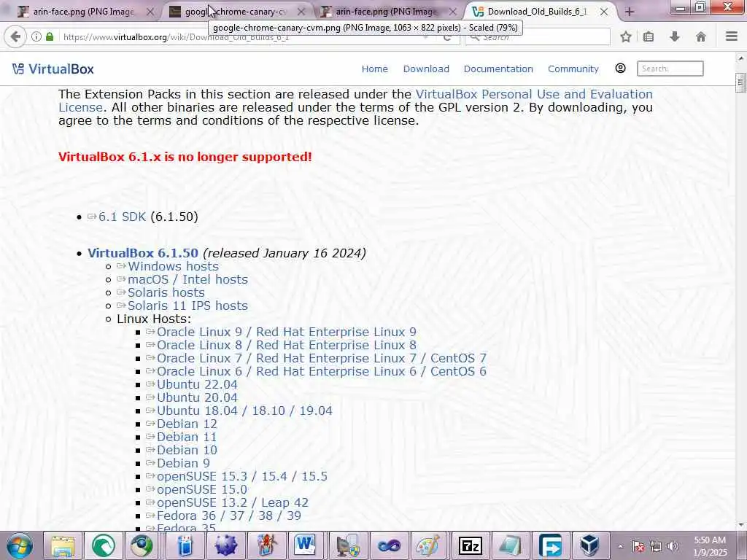Click the blue infinity symbol taskbar icon
This screenshot has width=747, height=560.
pyautogui.click(x=389, y=545)
